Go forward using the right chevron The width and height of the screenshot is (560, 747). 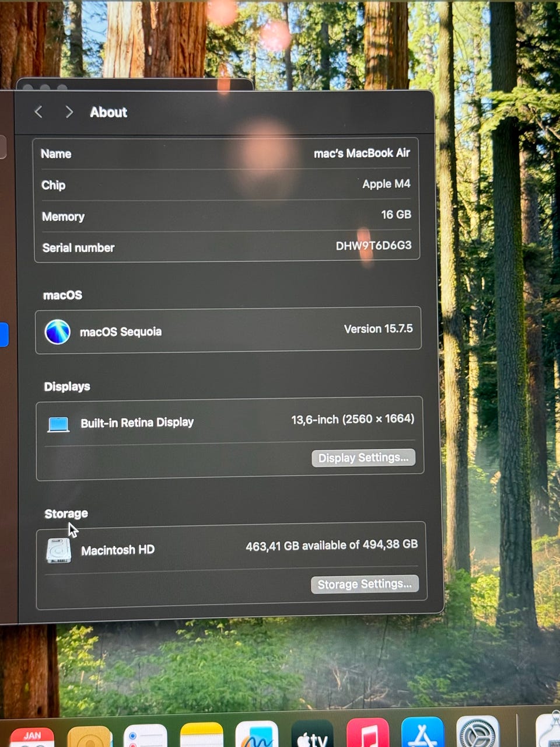[69, 111]
